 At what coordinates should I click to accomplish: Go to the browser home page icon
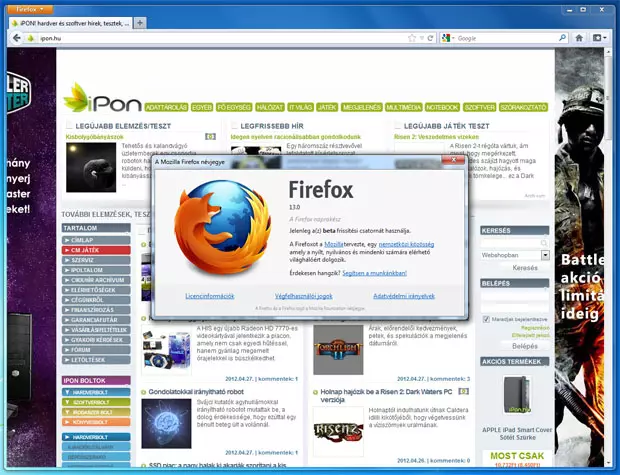click(x=579, y=38)
